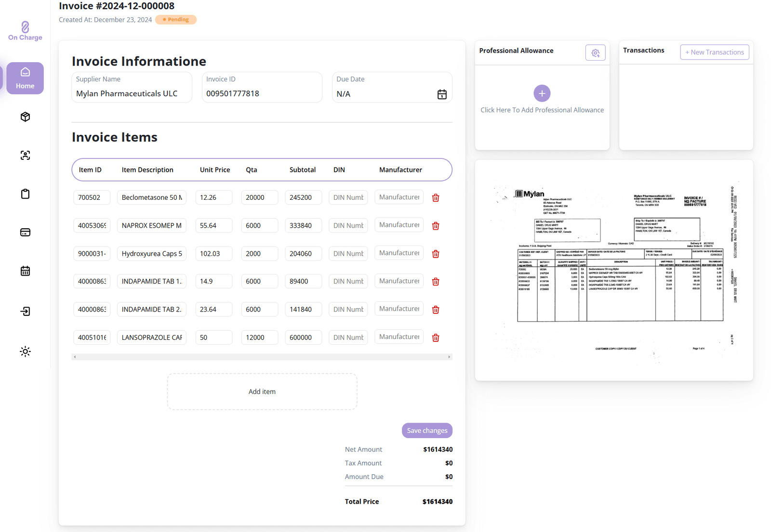
Task: Open the credit card sidebar icon
Action: [25, 233]
